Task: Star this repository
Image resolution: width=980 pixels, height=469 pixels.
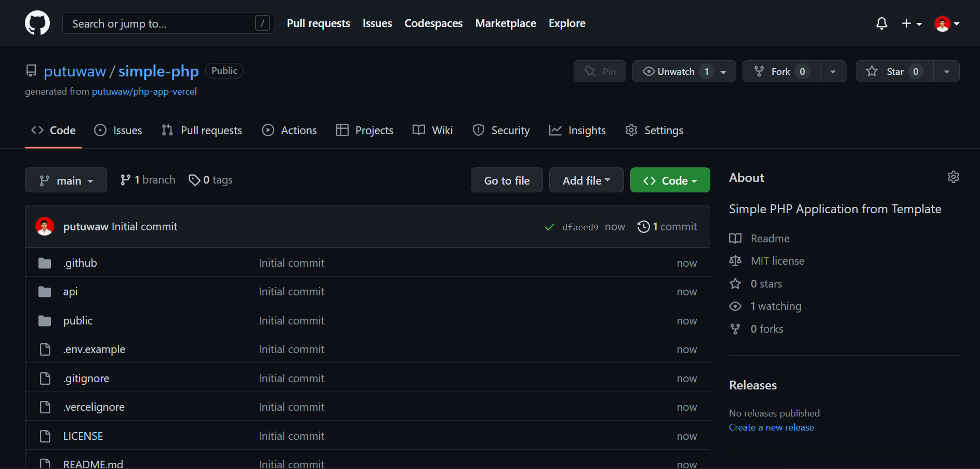Action: point(894,71)
